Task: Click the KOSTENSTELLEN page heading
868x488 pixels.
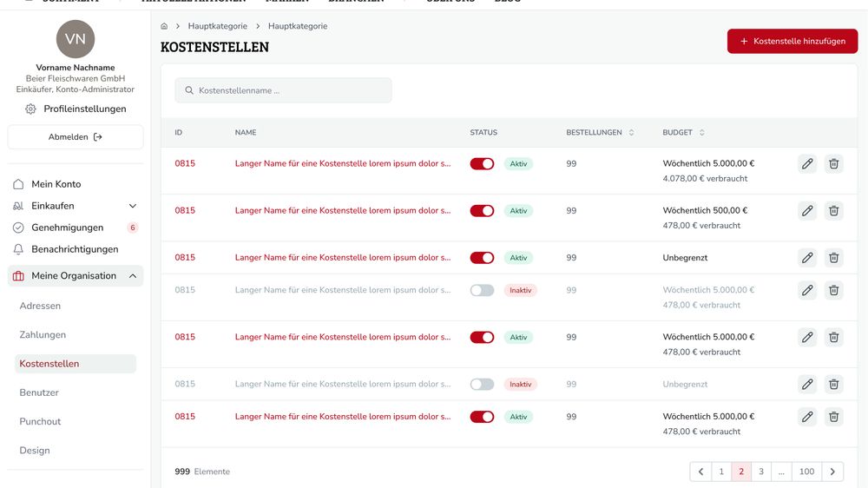Action: coord(214,47)
